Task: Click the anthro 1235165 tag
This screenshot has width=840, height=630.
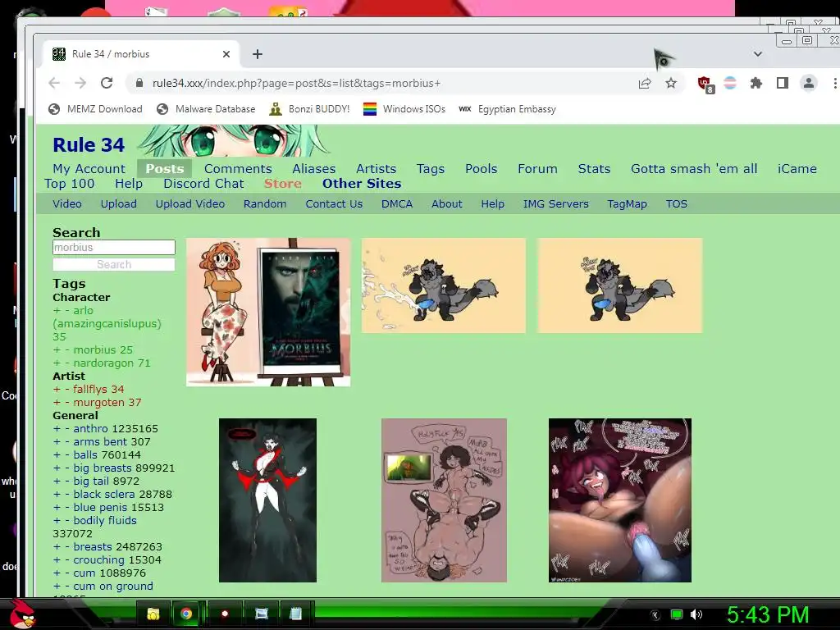Action: [116, 428]
